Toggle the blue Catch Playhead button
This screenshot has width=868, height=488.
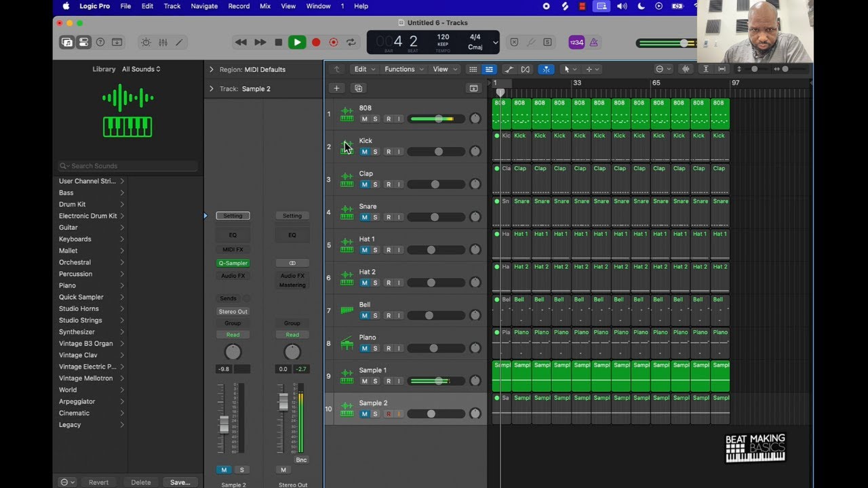[546, 69]
